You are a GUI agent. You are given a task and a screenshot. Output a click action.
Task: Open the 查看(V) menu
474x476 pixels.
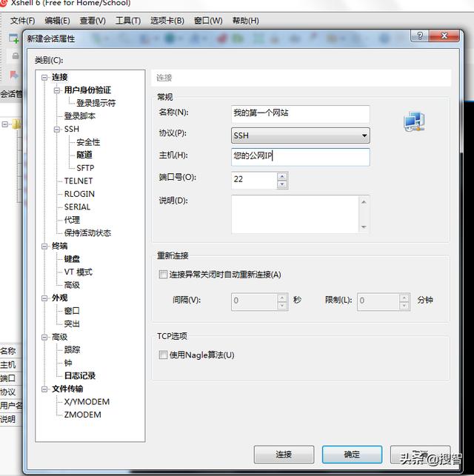93,21
